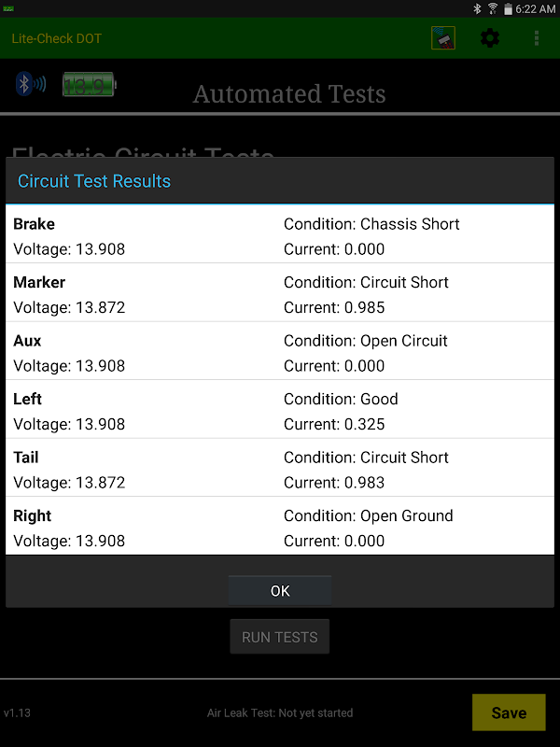
Task: Tap the Circuit Test Results title
Action: [94, 181]
